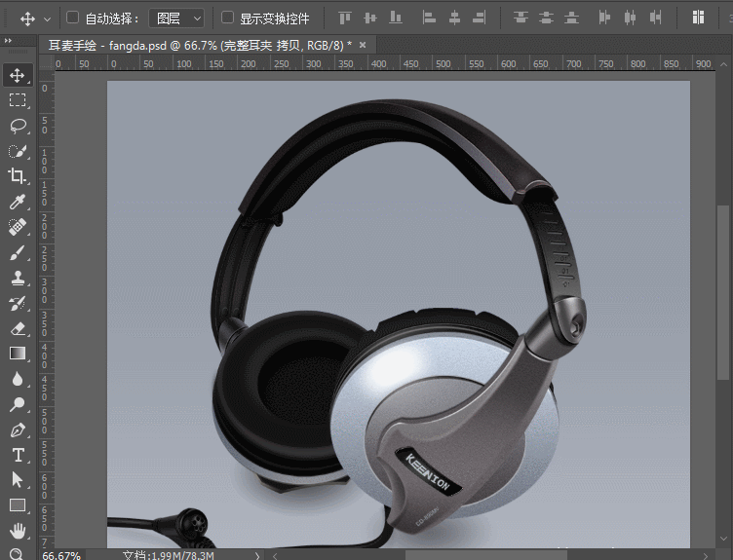Click Distribute top edges icon

pyautogui.click(x=521, y=19)
